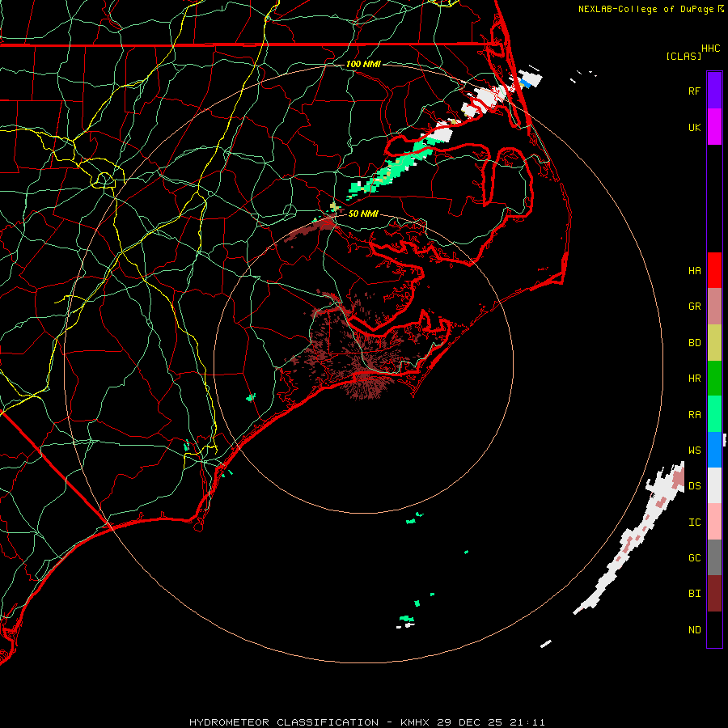Click the "UK" legend label
This screenshot has height=728, width=728.
694,128
